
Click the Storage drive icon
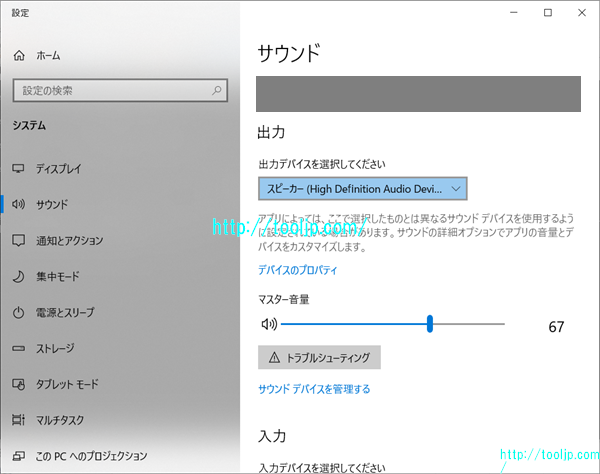click(18, 349)
